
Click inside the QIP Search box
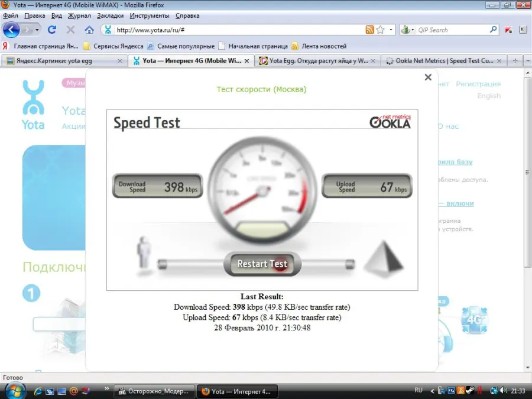pos(452,30)
